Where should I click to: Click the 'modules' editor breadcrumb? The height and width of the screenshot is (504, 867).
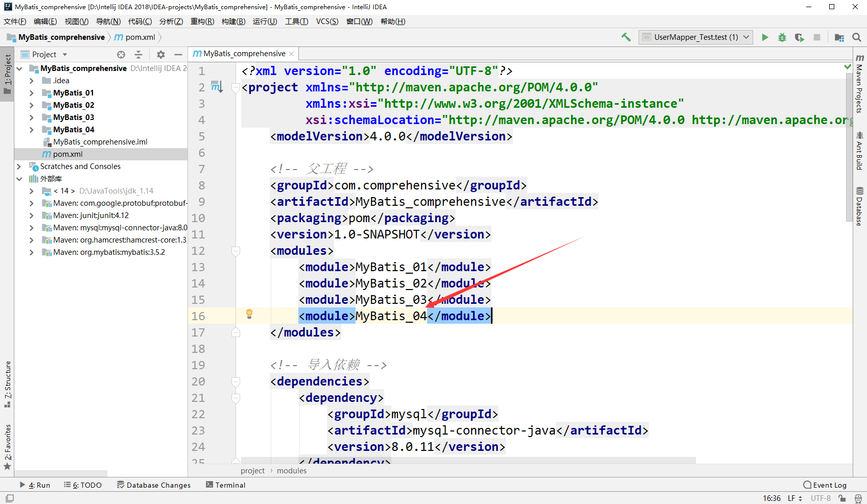[292, 471]
